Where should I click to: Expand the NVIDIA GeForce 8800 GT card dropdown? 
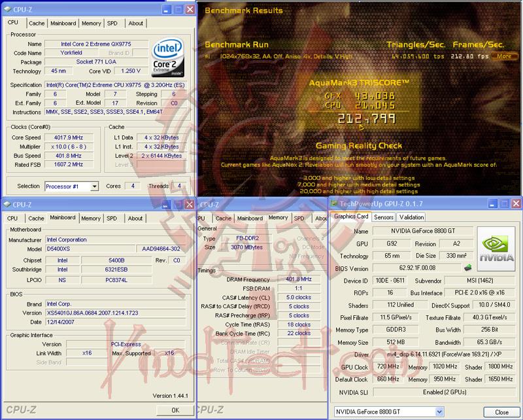(x=439, y=411)
